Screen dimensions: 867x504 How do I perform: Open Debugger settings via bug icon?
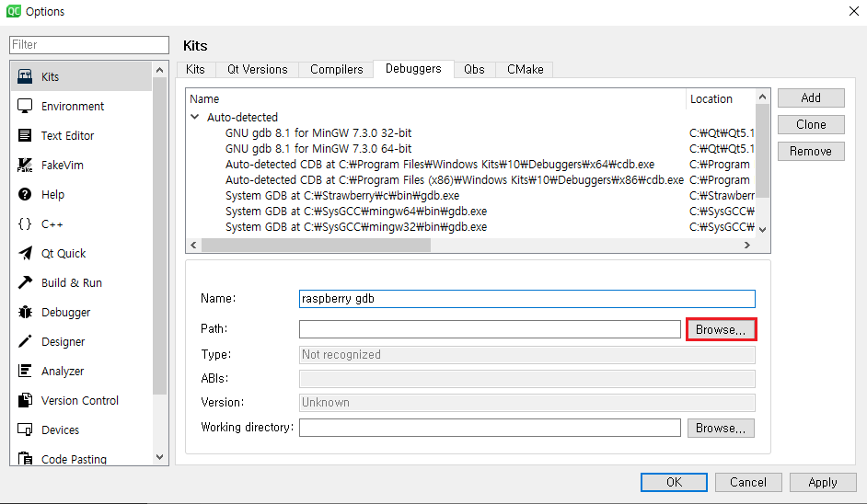coord(25,312)
